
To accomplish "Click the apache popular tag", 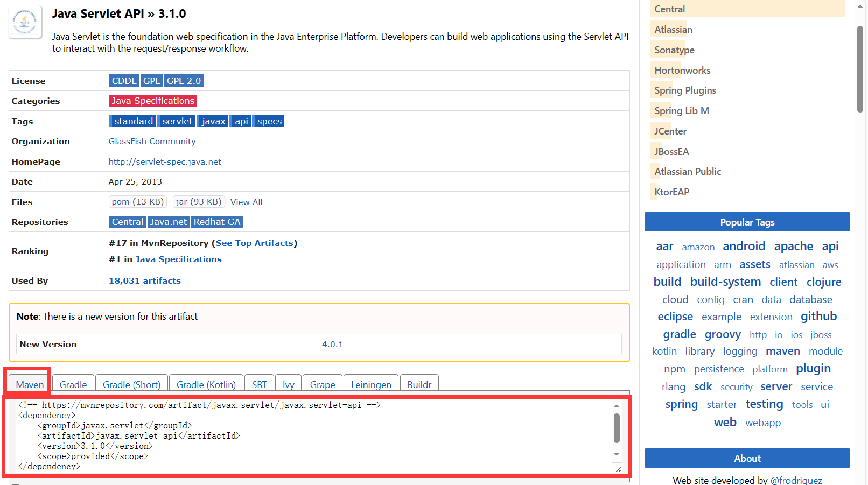I will [794, 246].
